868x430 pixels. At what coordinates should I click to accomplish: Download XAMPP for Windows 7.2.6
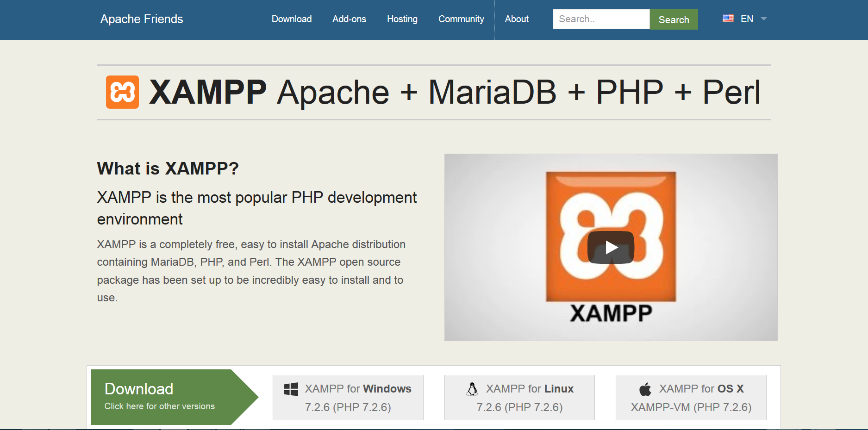click(348, 398)
